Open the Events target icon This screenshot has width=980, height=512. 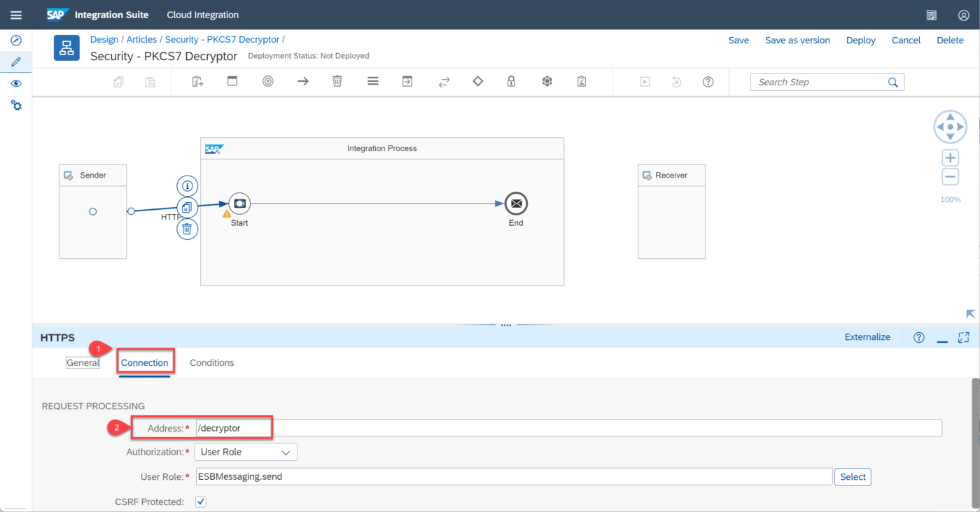click(268, 81)
